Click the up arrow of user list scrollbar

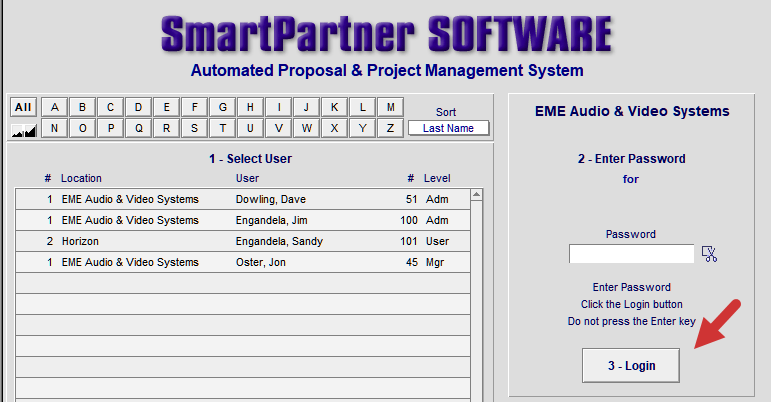click(x=476, y=195)
